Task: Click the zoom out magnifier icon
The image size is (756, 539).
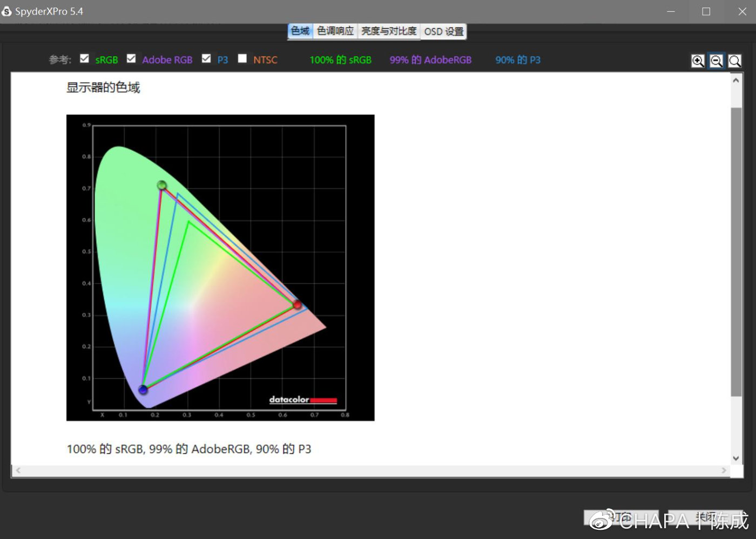Action: [716, 61]
